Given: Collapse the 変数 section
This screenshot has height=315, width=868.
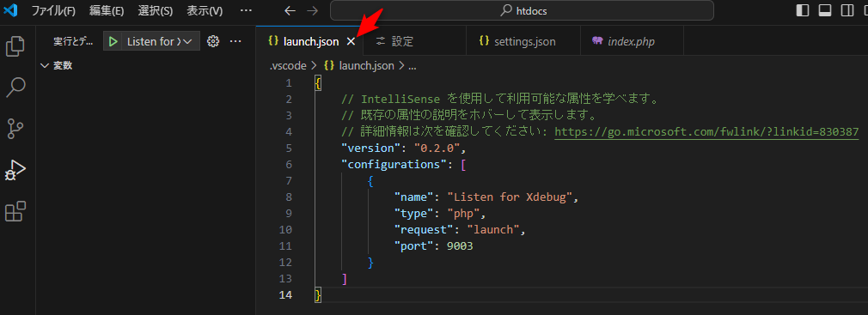Looking at the screenshot, I should pos(57,66).
